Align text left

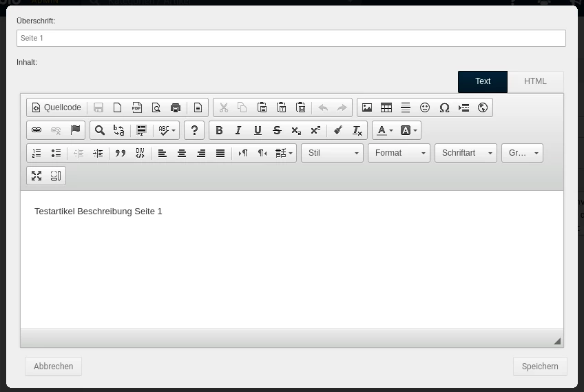[162, 153]
